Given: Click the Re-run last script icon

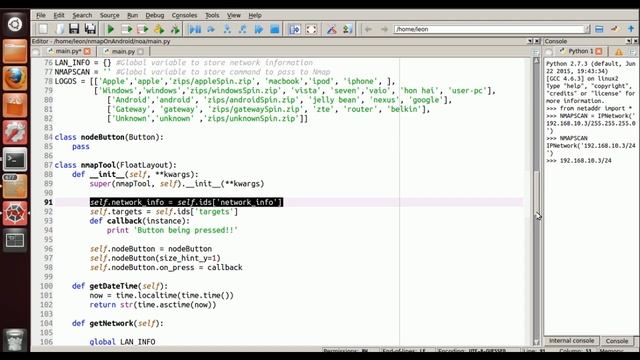Looking at the screenshot, I should pyautogui.click(x=176, y=29).
